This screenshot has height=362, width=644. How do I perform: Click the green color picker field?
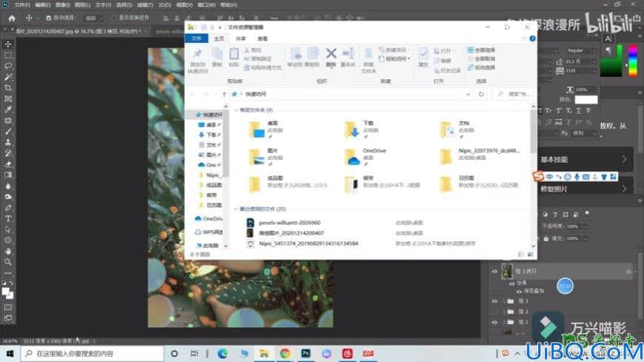pos(611,61)
